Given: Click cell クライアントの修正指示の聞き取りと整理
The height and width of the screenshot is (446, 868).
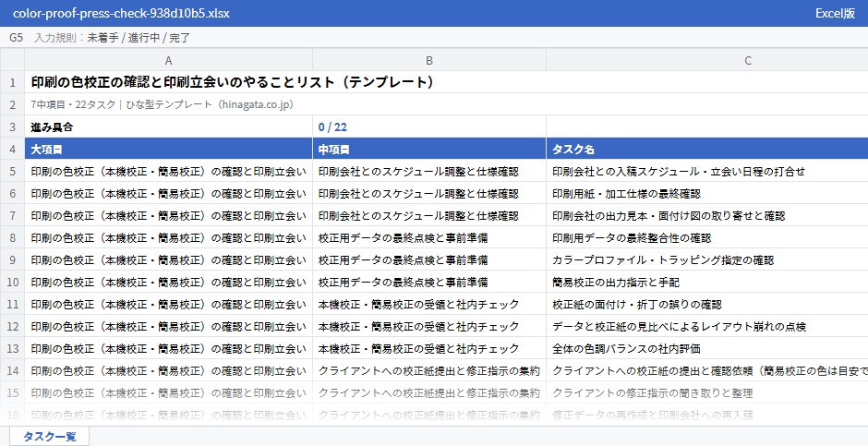Looking at the screenshot, I should 707,392.
